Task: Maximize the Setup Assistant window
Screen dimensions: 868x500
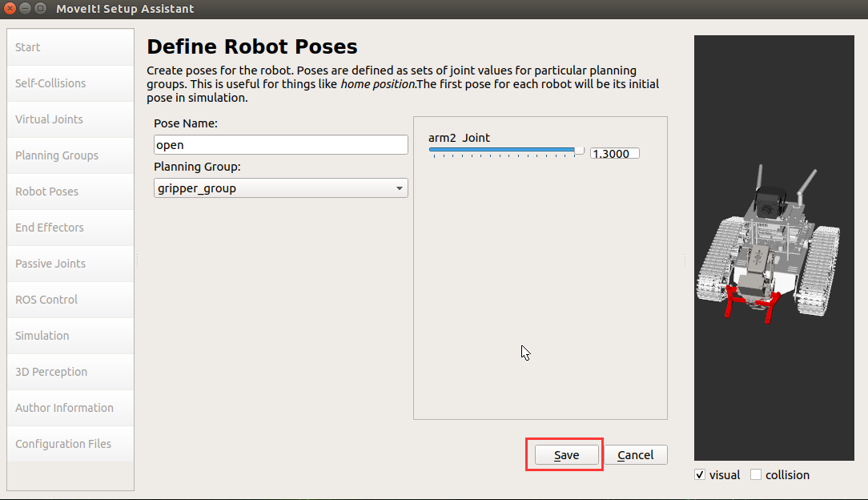Action: (x=40, y=8)
